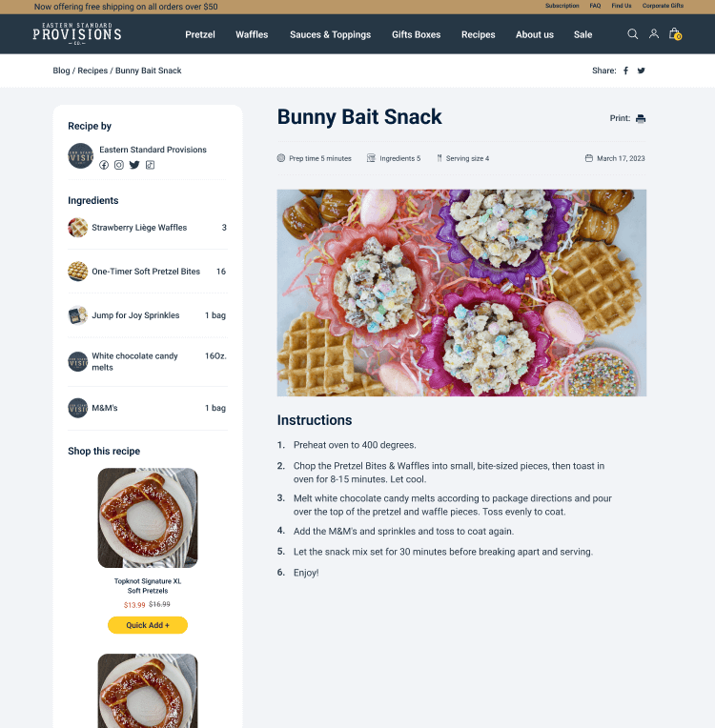Viewport: 715px width, 728px height.
Task: Share recipe on Twitter icon
Action: coord(642,71)
